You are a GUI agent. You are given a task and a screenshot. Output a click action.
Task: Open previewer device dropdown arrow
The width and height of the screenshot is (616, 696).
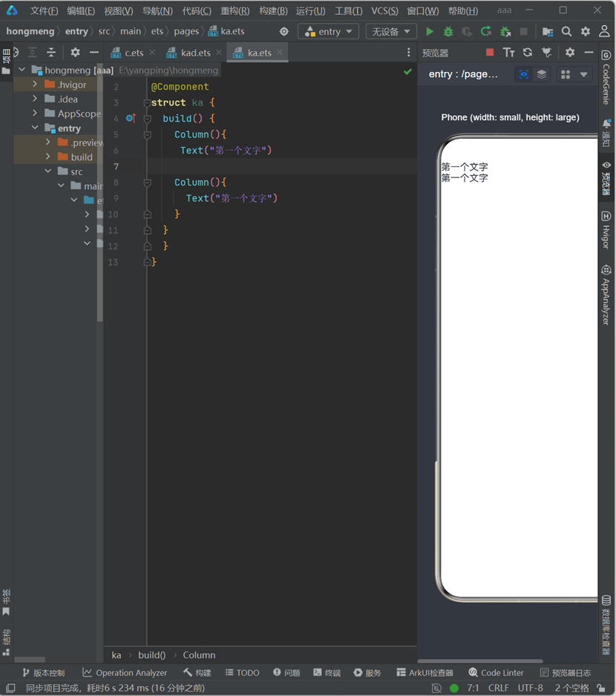583,74
